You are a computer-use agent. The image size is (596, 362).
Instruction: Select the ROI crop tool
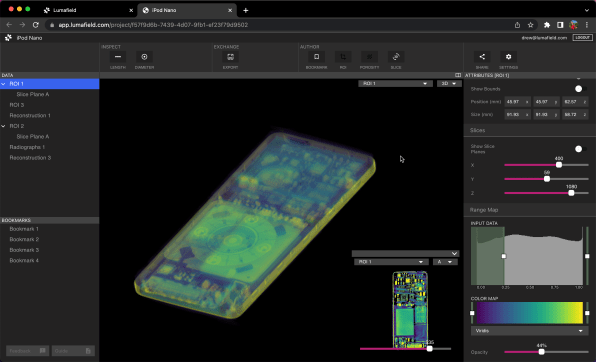tap(343, 57)
